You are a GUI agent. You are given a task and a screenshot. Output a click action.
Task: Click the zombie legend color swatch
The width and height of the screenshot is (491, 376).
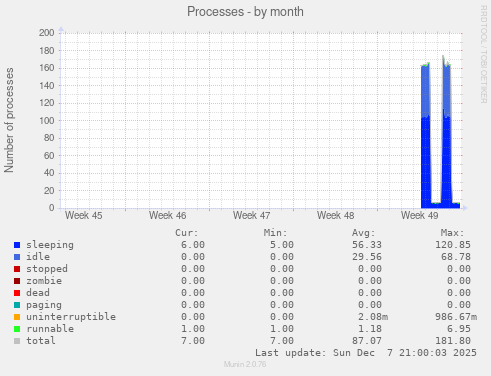coord(17,281)
